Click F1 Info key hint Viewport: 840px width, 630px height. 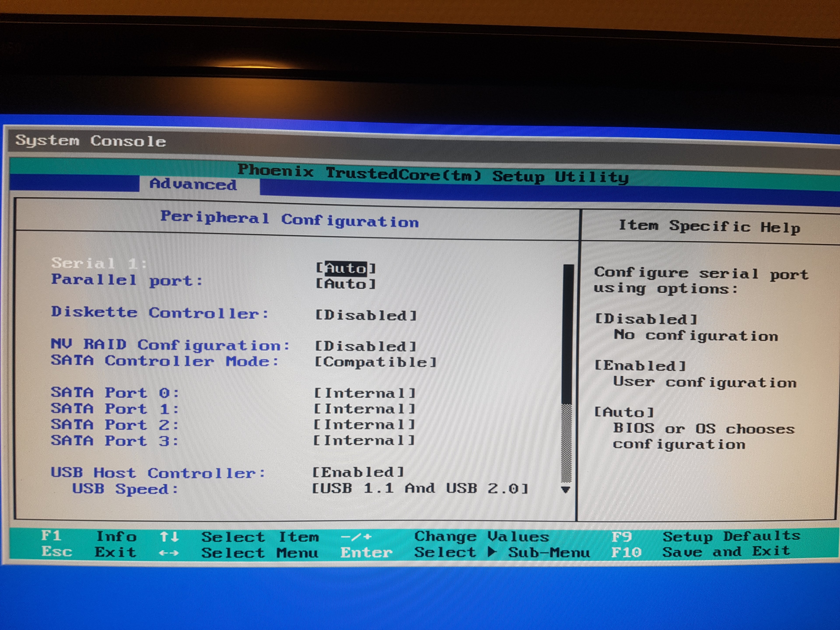pyautogui.click(x=89, y=536)
